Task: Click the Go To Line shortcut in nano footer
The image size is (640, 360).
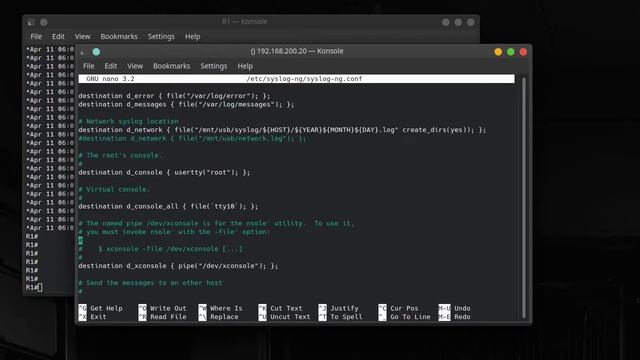Action: pos(404,317)
